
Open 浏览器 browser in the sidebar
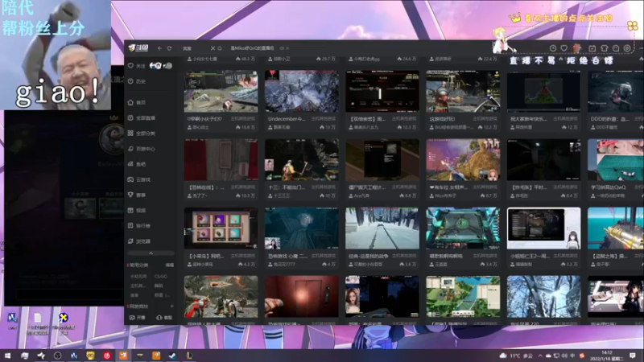click(139, 241)
